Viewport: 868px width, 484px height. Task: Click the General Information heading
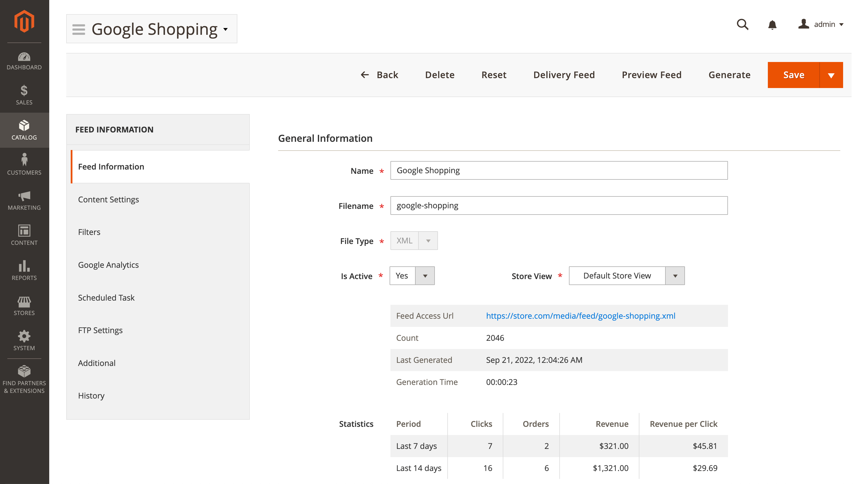point(325,138)
